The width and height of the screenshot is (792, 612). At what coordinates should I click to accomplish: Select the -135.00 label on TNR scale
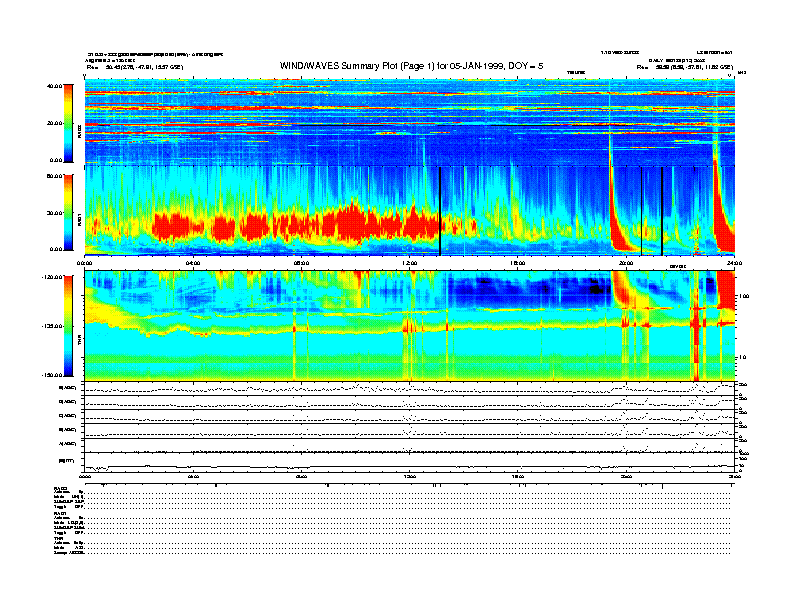click(x=52, y=326)
